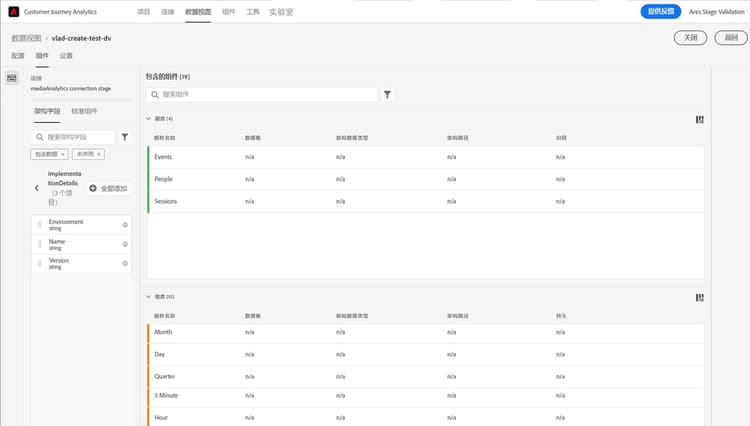Select the Schema fields tab
This screenshot has width=750, height=426.
coord(47,111)
